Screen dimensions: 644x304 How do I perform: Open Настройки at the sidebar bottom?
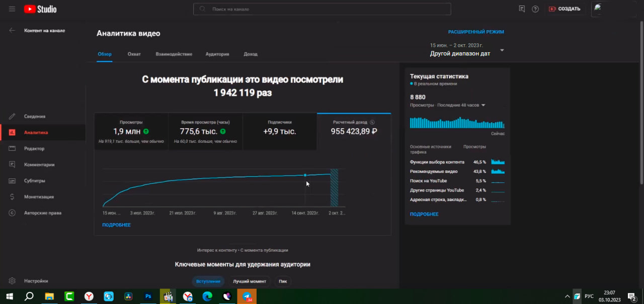(x=36, y=281)
